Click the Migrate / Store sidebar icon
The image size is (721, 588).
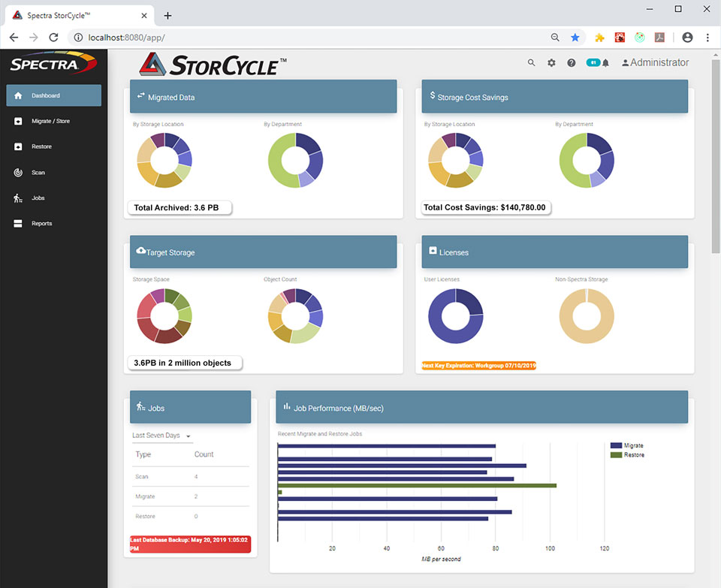[x=18, y=121]
